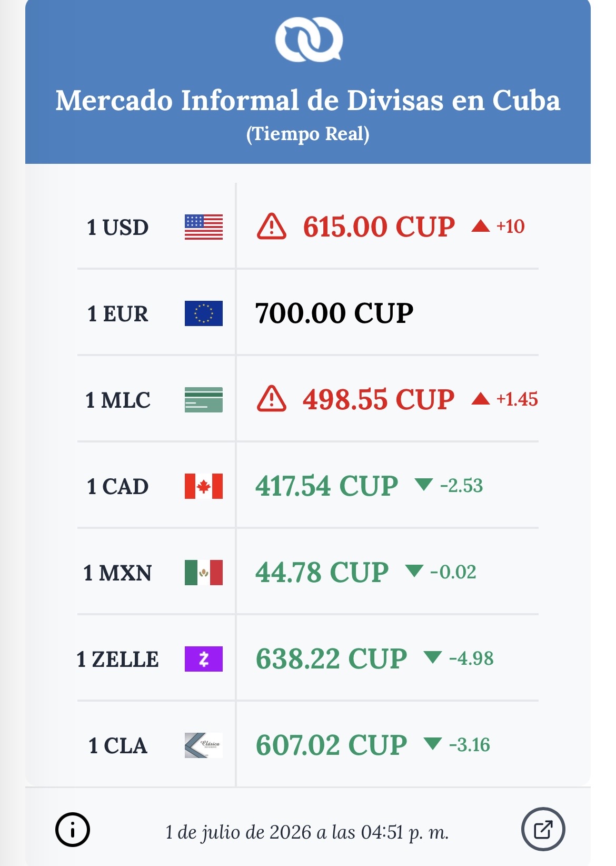The height and width of the screenshot is (866, 616).
Task: Click the Mercado Informal de Divisas title
Action: 308,100
